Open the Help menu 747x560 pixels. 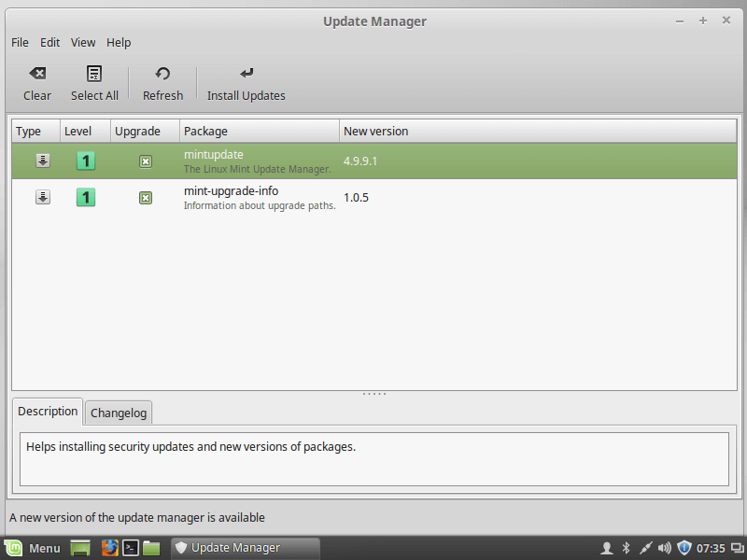tap(119, 42)
